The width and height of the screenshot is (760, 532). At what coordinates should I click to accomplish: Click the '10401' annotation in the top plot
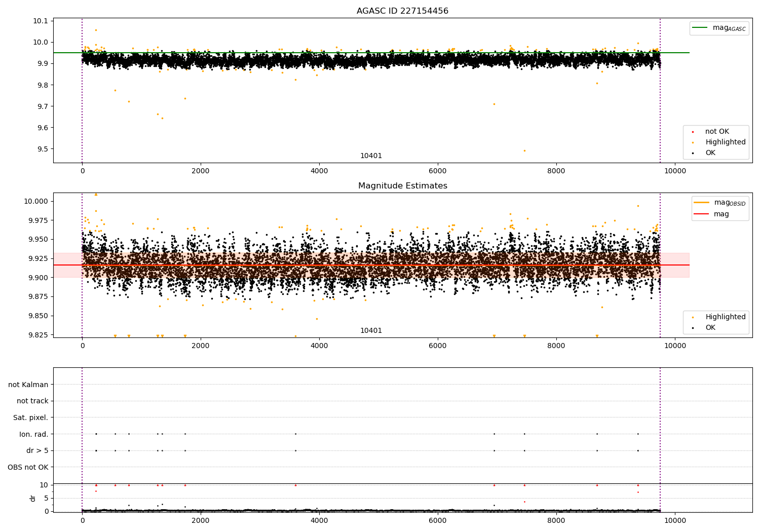371,156
